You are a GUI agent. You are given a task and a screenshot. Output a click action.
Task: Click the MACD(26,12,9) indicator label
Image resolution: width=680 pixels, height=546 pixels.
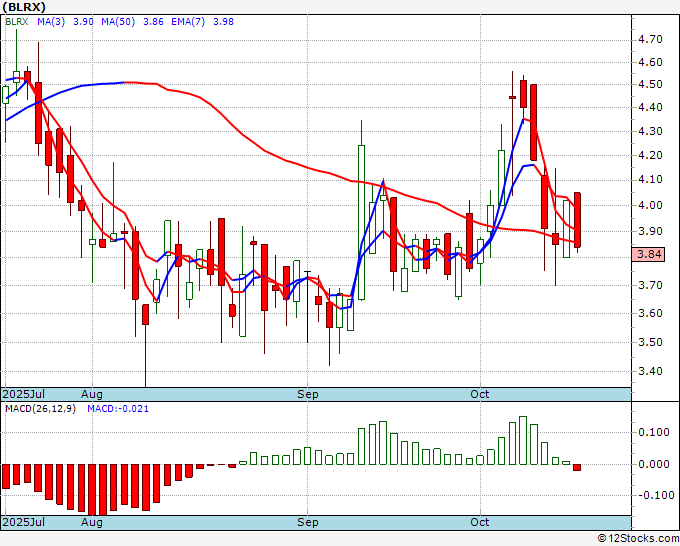40,409
